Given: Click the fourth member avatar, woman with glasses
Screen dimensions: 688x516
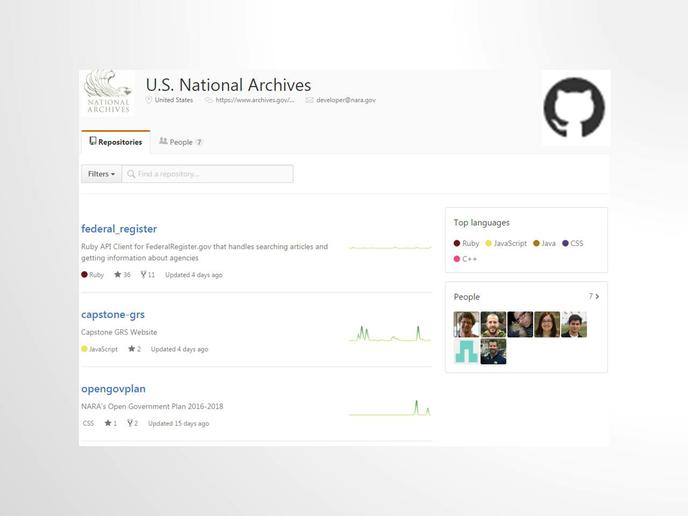Looking at the screenshot, I should [547, 324].
